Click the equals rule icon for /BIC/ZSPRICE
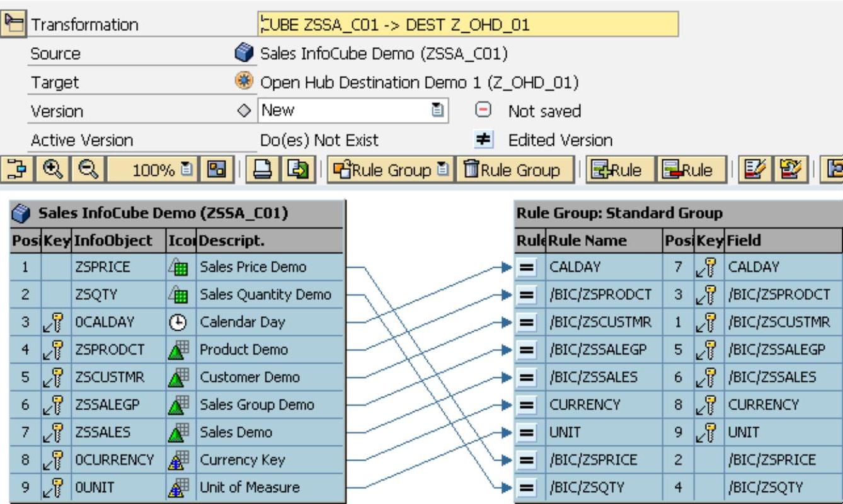The height and width of the screenshot is (504, 843). (x=527, y=459)
